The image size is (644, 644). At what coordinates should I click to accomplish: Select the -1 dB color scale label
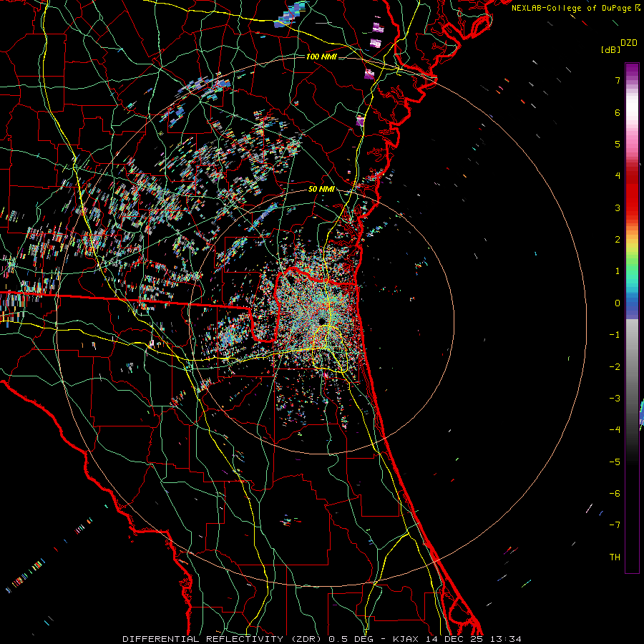coord(615,335)
